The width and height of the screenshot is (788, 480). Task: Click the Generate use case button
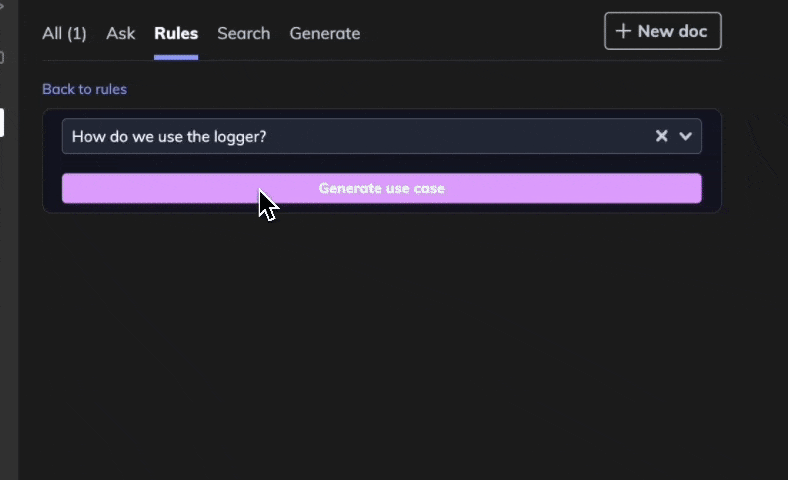(381, 188)
